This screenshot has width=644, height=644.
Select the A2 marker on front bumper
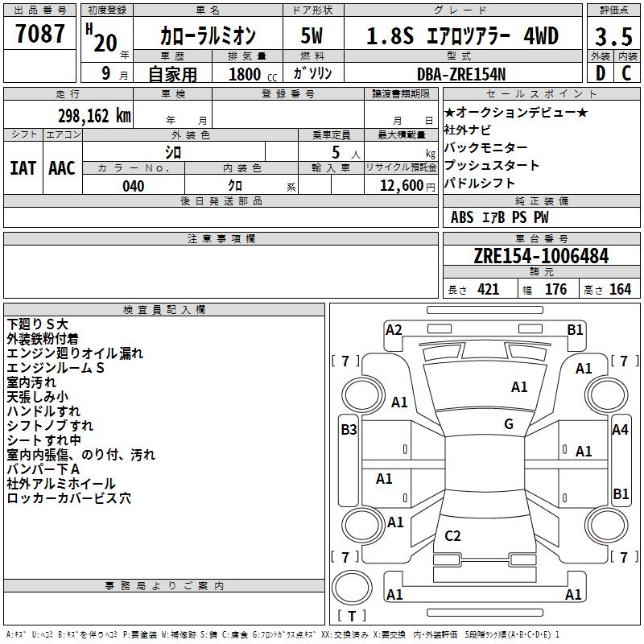click(x=394, y=330)
